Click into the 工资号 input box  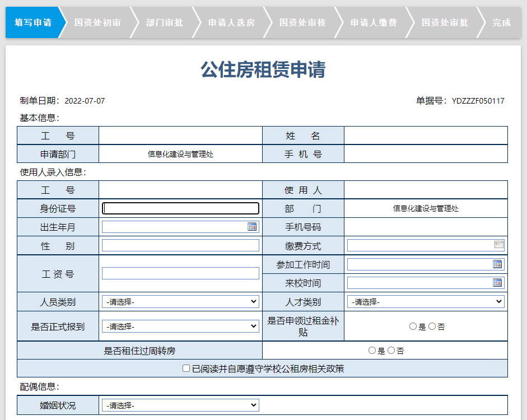pyautogui.click(x=180, y=273)
